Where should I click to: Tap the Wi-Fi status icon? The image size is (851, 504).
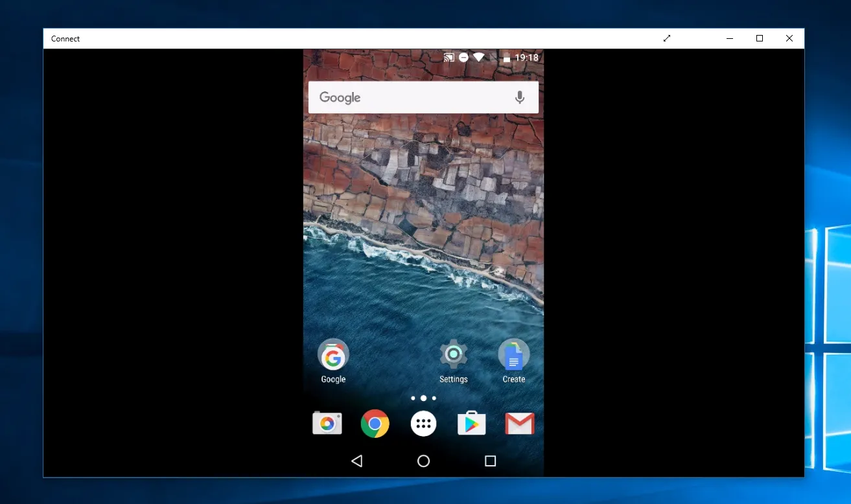click(478, 58)
